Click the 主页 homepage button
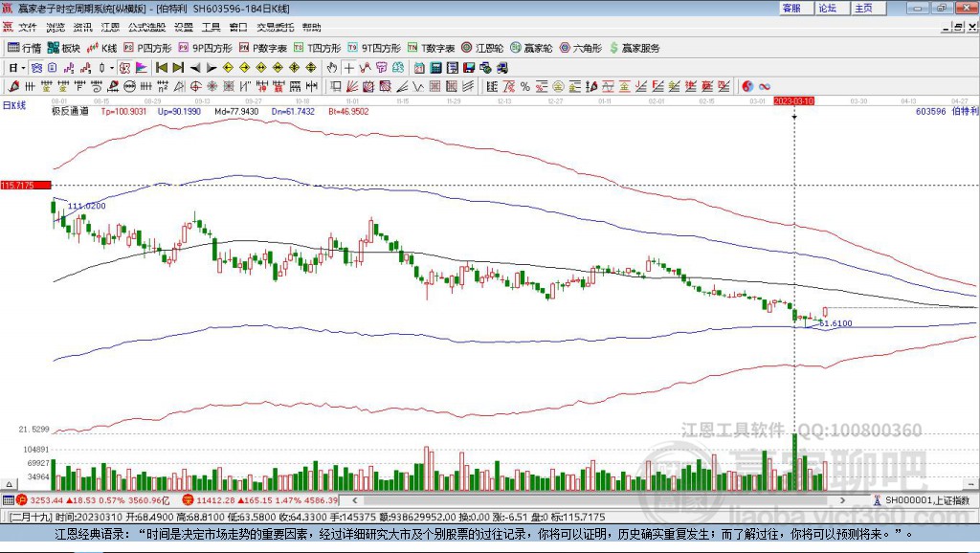This screenshot has width=980, height=553. point(868,8)
